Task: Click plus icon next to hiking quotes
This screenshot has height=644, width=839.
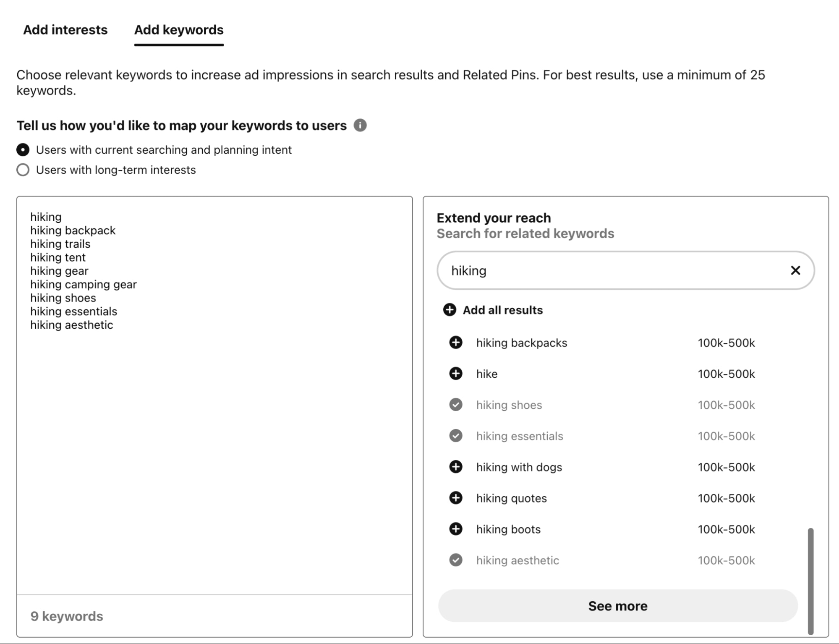Action: 456,498
